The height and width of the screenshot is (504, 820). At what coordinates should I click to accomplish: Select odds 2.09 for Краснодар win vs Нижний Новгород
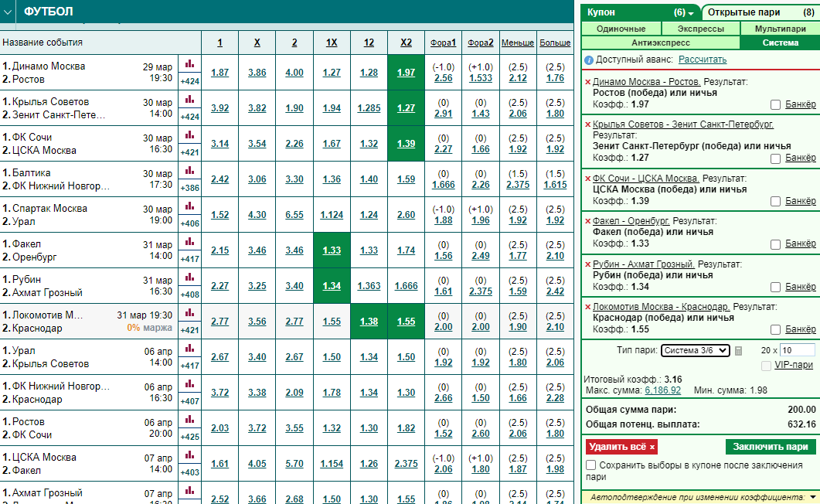click(x=294, y=393)
